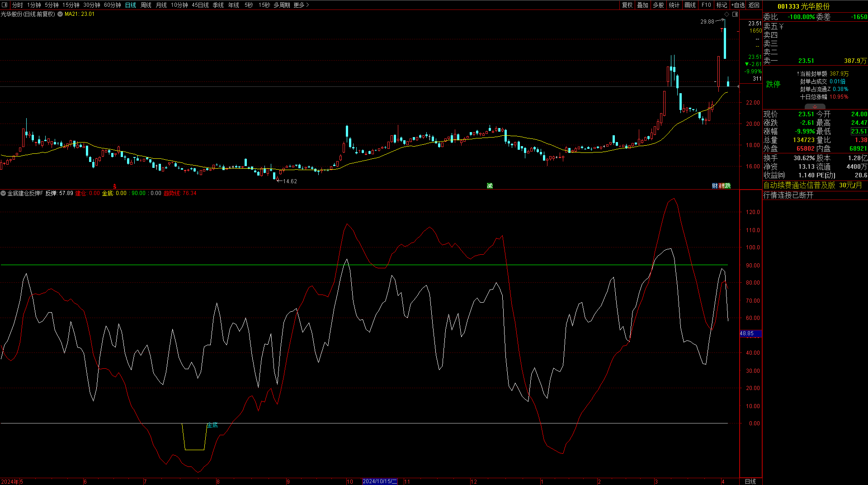Select the 30分钟 period
This screenshot has height=485, width=868.
(x=92, y=5)
